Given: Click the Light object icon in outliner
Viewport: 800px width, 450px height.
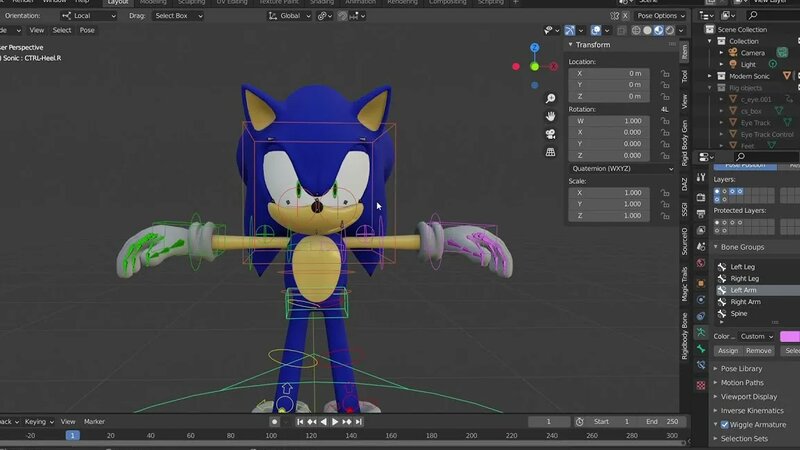Looking at the screenshot, I should pyautogui.click(x=733, y=64).
